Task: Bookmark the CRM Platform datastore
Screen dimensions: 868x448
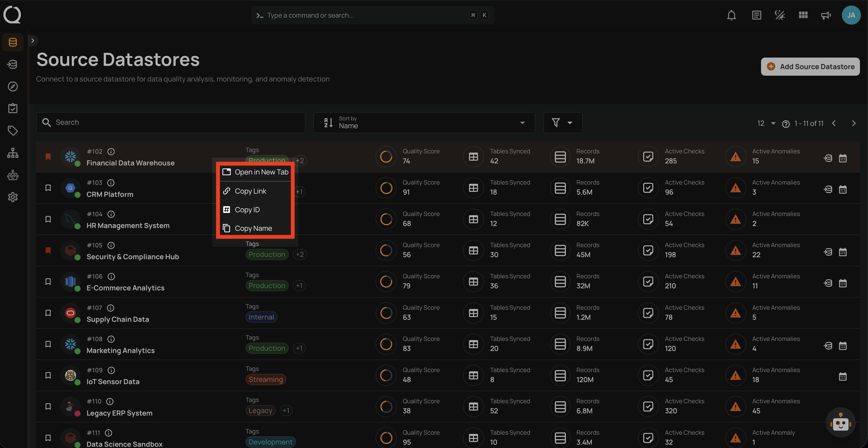Action: pos(48,188)
